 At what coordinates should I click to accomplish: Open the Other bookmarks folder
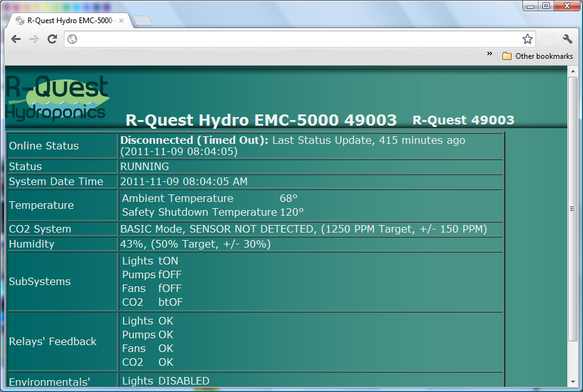[537, 56]
